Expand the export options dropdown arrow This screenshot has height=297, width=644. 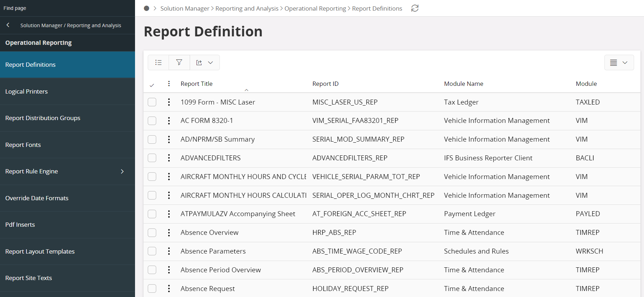(x=211, y=63)
